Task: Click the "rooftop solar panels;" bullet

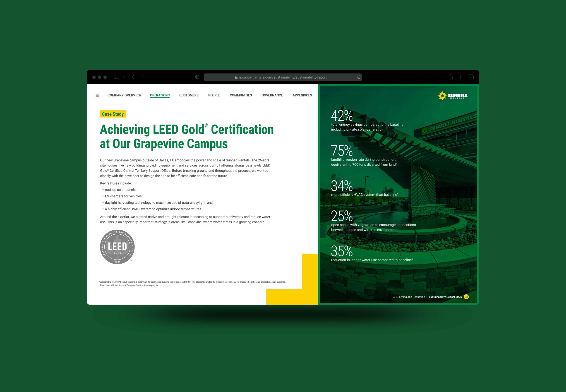Action: click(120, 190)
